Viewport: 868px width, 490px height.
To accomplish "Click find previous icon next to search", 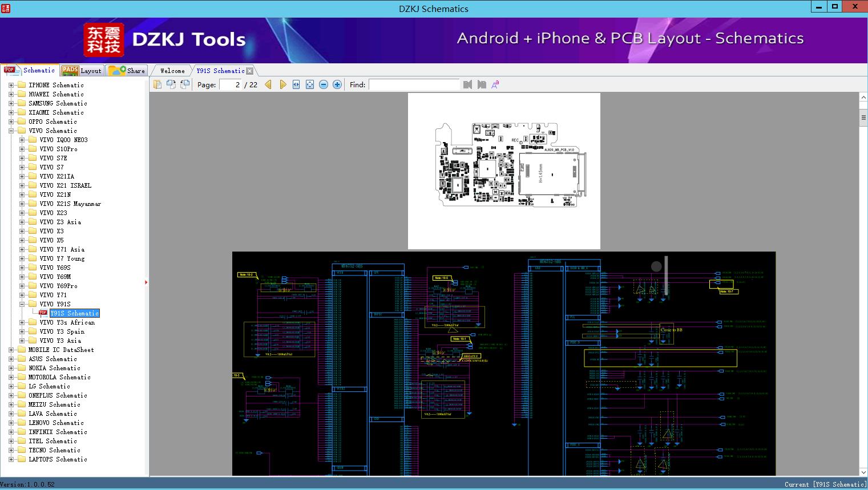I will [x=468, y=84].
